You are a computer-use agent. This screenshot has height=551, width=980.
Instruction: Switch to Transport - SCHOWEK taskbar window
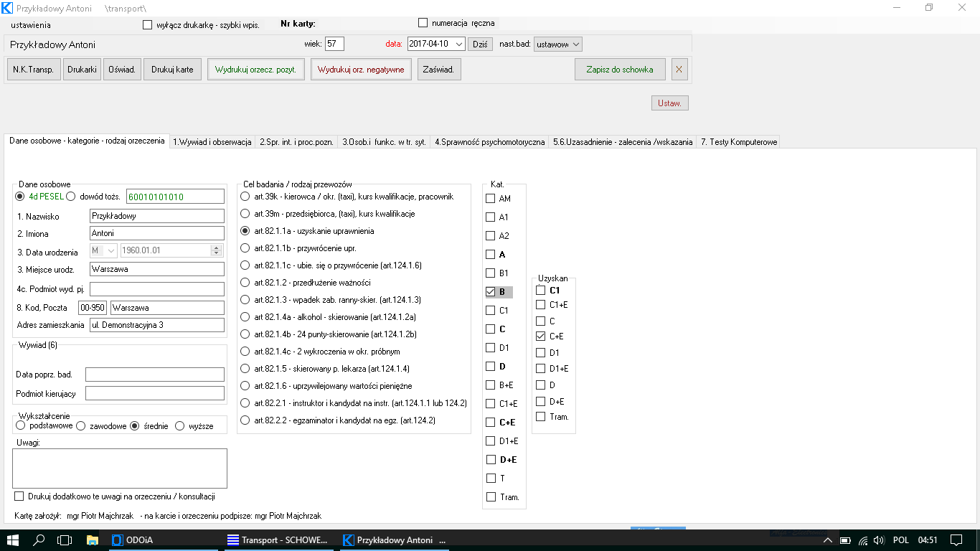point(277,540)
